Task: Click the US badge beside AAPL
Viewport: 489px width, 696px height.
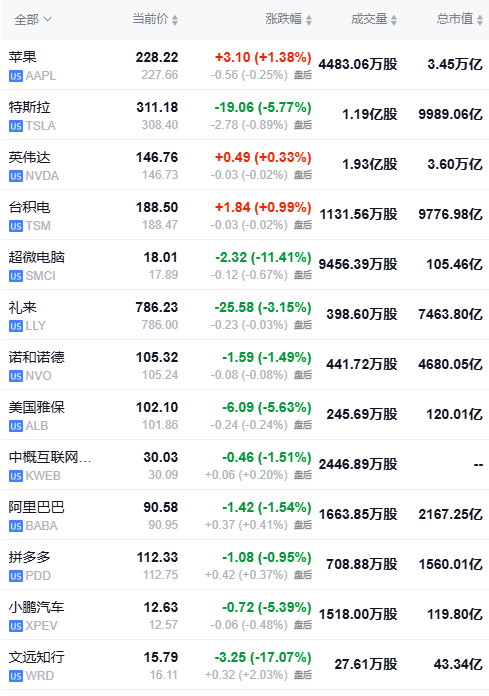Action: (16, 76)
